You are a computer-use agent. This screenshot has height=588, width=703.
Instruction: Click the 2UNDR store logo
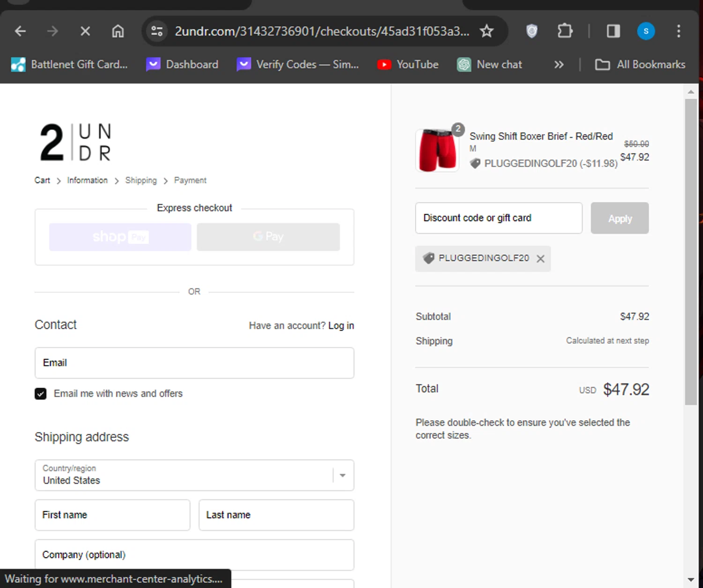[75, 142]
